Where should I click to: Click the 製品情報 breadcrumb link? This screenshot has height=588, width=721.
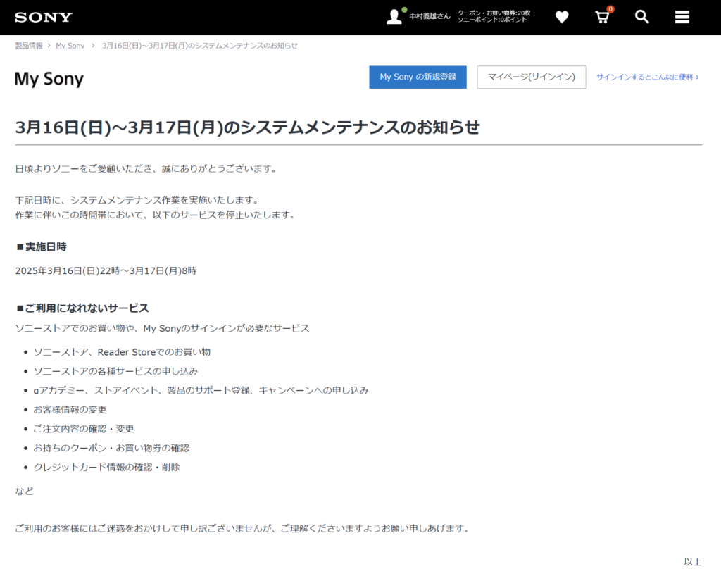coord(28,46)
